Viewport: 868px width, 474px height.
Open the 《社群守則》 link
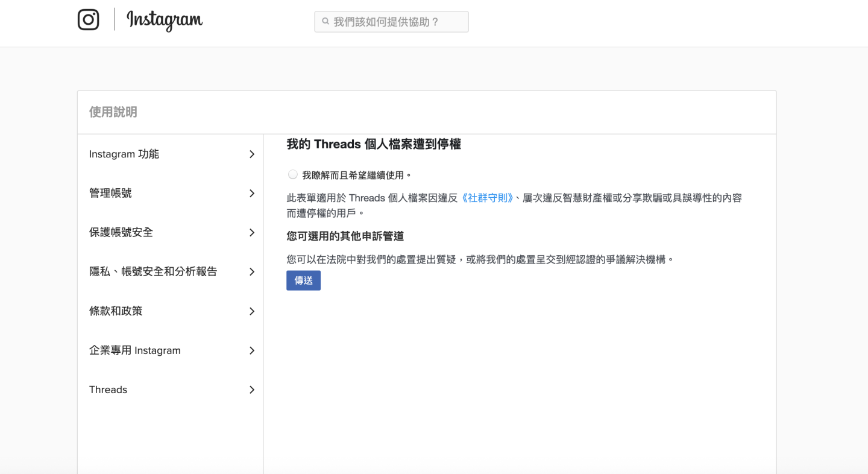(x=487, y=198)
